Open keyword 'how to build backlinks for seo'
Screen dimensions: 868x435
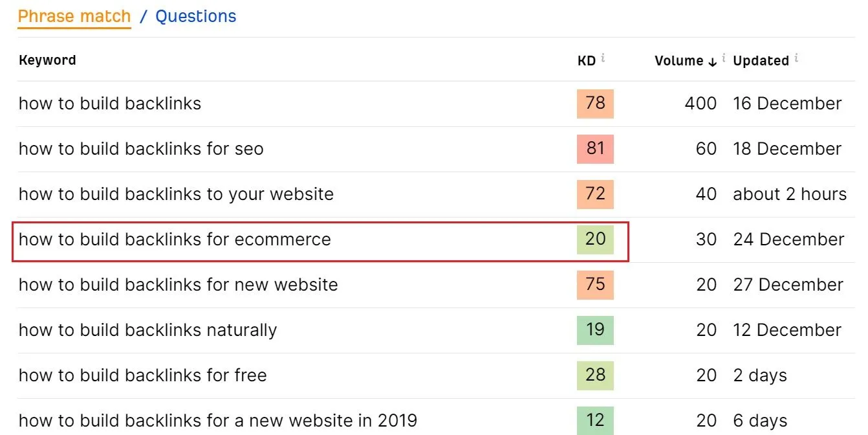(141, 149)
